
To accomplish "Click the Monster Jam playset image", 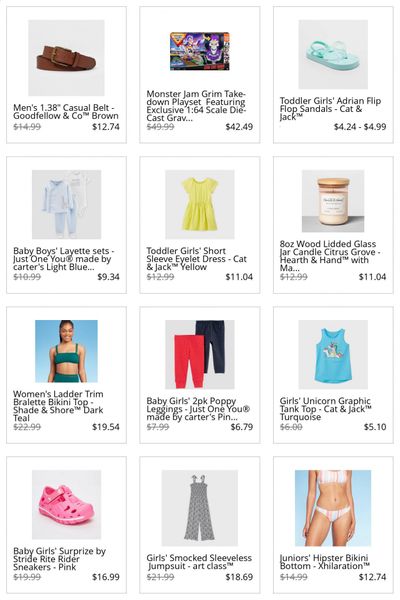I will click(x=199, y=51).
